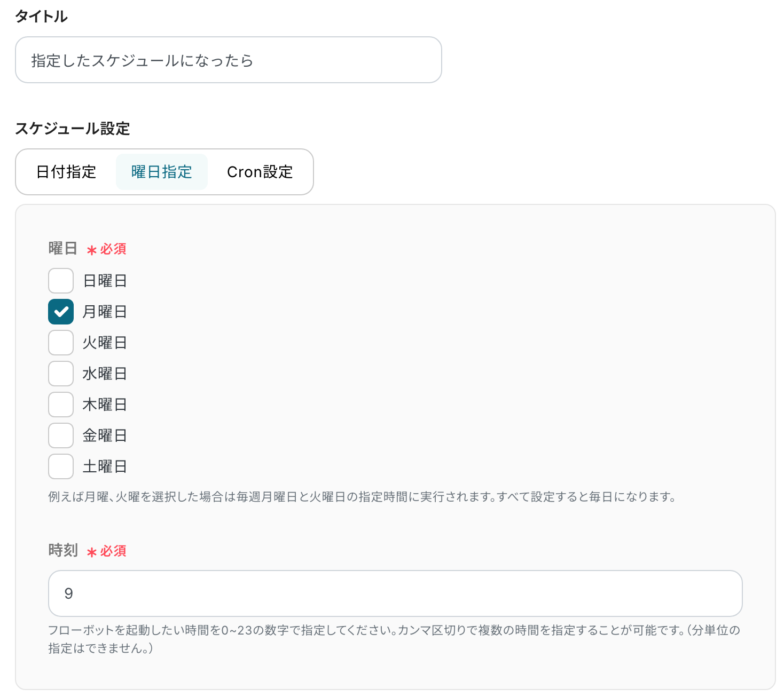Image resolution: width=784 pixels, height=697 pixels.
Task: Click the time help text starting フローボットを起動
Action: point(394,639)
